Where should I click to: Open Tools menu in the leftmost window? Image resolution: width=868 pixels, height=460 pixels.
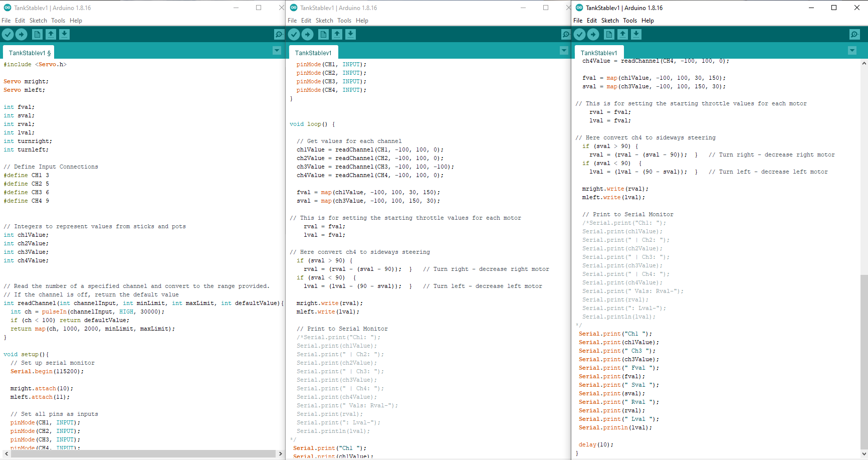click(58, 21)
